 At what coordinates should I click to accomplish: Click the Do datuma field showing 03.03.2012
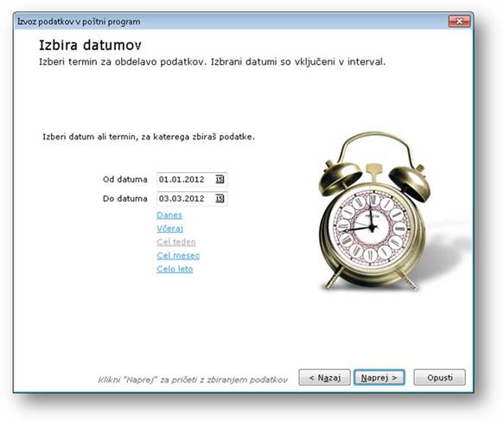click(192, 198)
